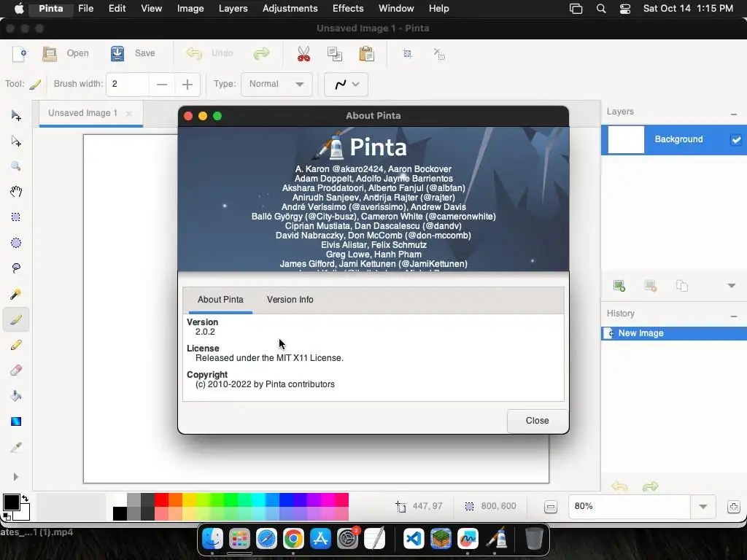The width and height of the screenshot is (747, 560).
Task: Click the New image icon in toolbar
Action: tap(19, 54)
